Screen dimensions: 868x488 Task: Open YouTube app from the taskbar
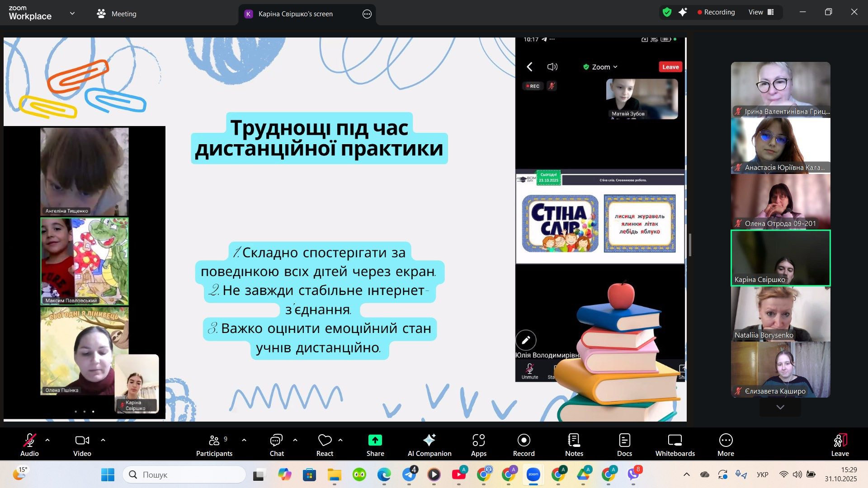point(459,475)
